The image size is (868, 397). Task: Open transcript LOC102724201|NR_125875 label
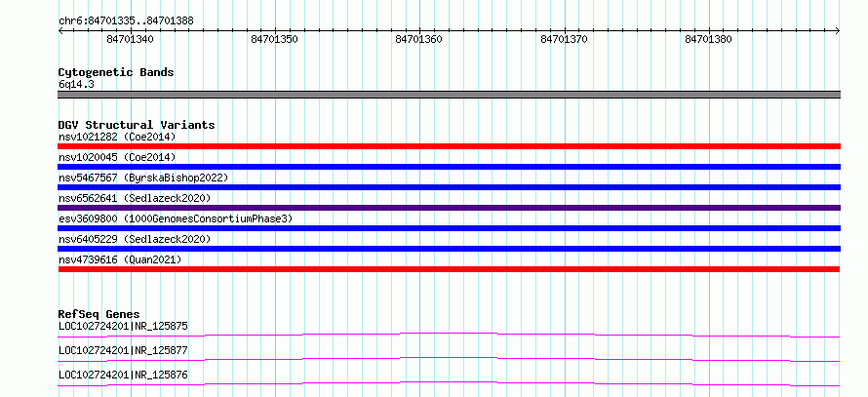[x=123, y=326]
